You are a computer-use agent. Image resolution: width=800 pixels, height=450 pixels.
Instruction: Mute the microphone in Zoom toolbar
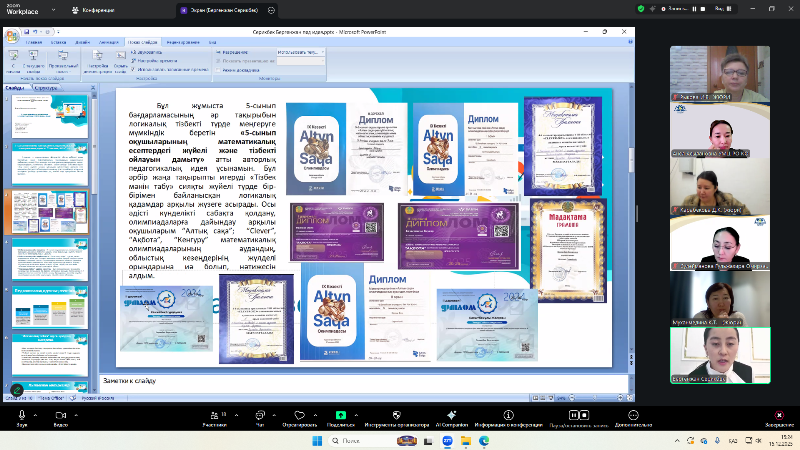21,414
